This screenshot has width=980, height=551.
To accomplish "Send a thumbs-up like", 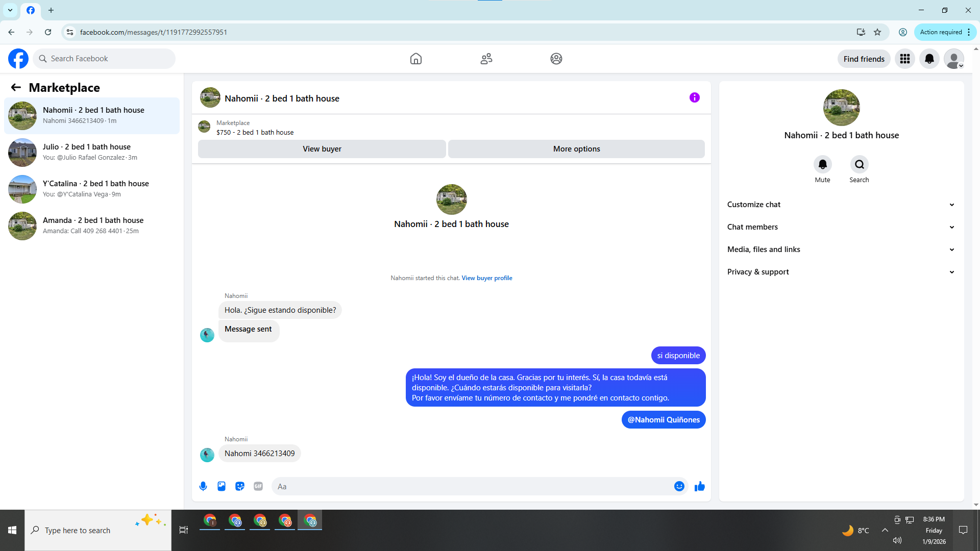I will (699, 486).
